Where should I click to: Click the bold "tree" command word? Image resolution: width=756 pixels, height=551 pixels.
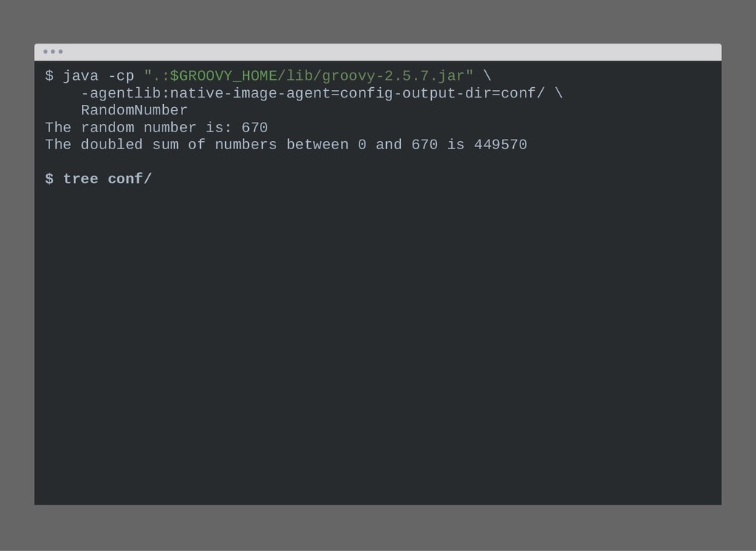pos(80,179)
